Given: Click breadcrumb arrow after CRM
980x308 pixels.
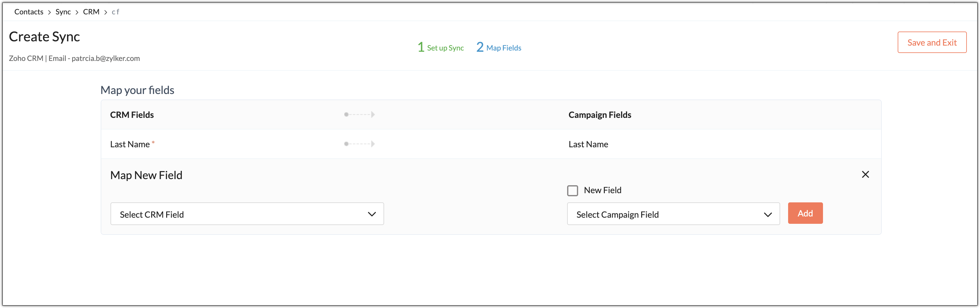Looking at the screenshot, I should [x=105, y=12].
